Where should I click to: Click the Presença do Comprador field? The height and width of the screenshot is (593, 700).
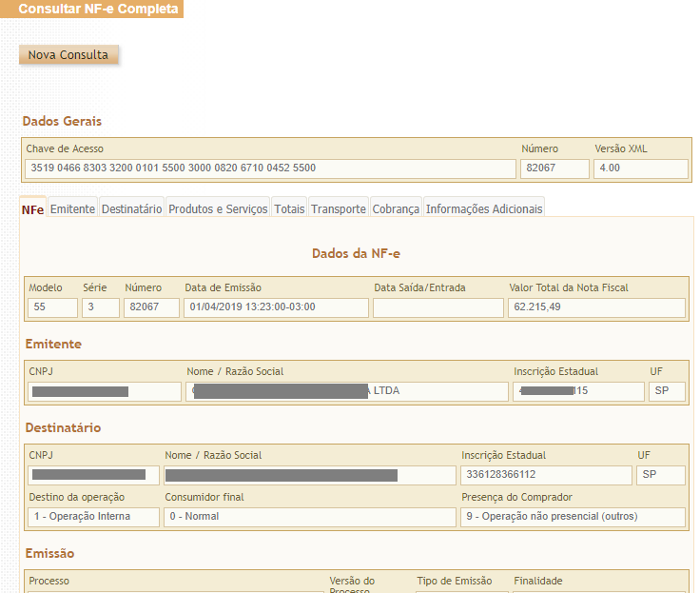click(573, 517)
